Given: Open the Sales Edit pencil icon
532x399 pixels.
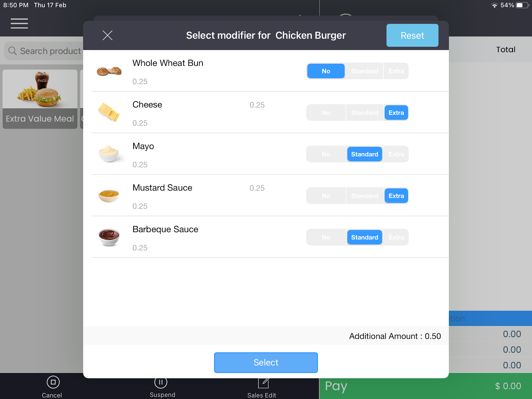Looking at the screenshot, I should (x=263, y=383).
